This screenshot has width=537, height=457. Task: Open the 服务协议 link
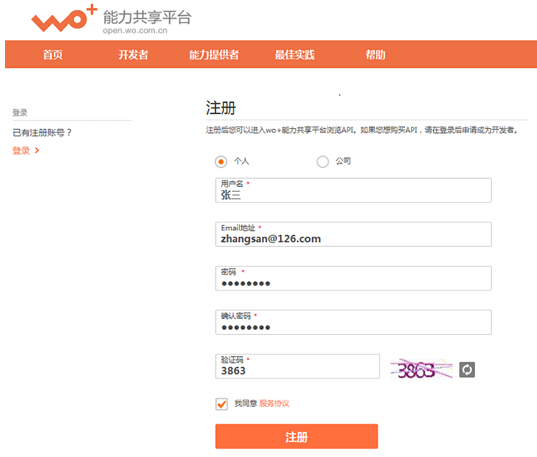[x=274, y=404]
